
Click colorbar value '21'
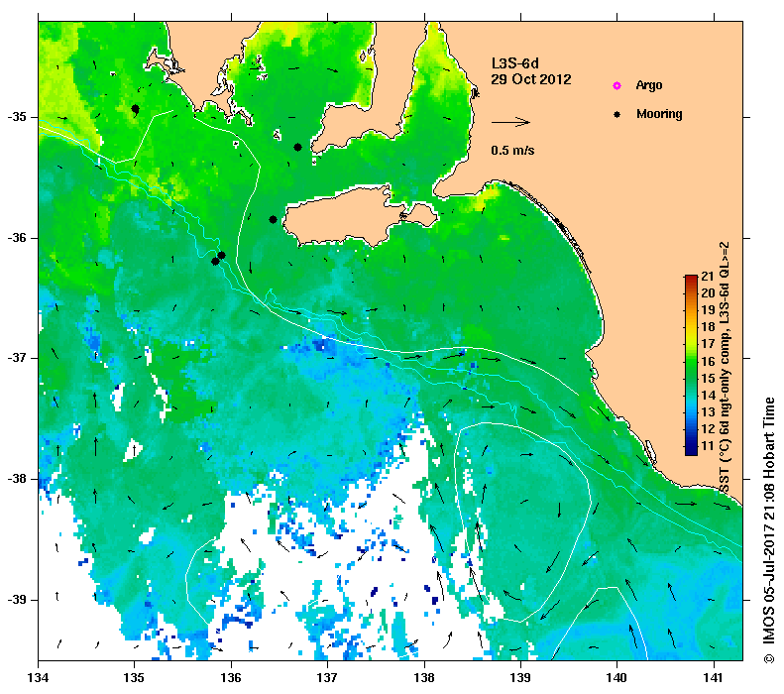pos(708,276)
